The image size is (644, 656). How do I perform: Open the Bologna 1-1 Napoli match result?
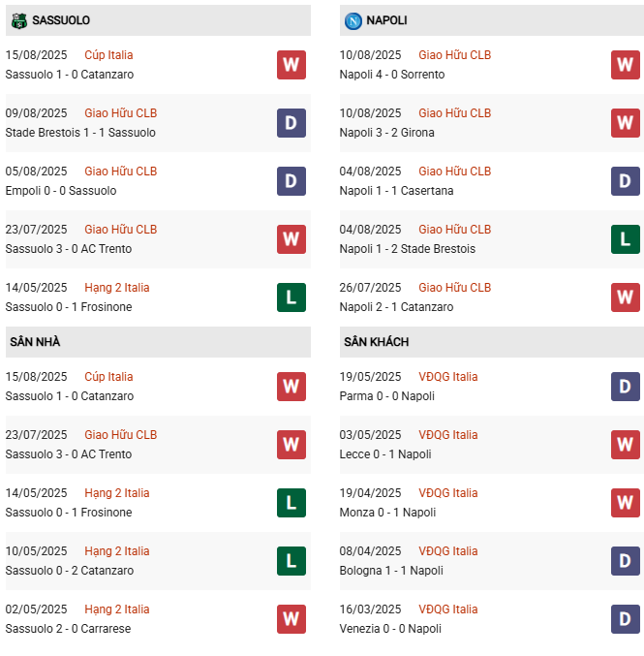(390, 571)
